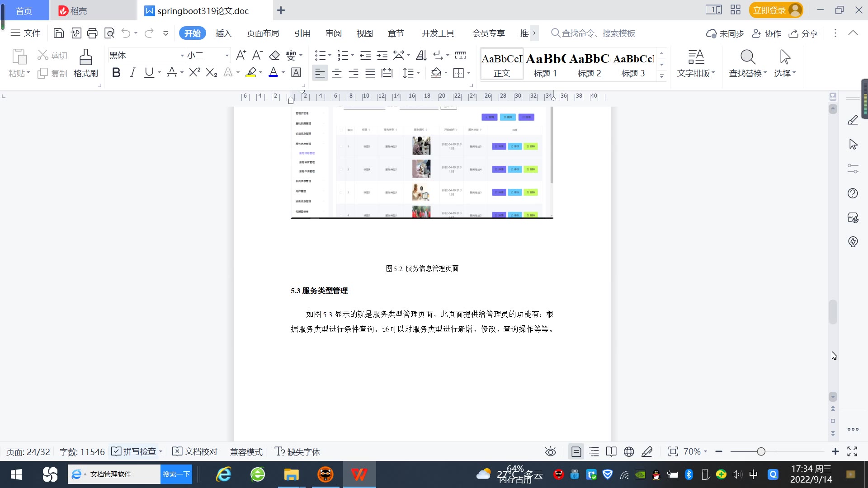This screenshot has height=488, width=868.
Task: Toggle spell check (拼写检查) in status bar
Action: point(135,452)
